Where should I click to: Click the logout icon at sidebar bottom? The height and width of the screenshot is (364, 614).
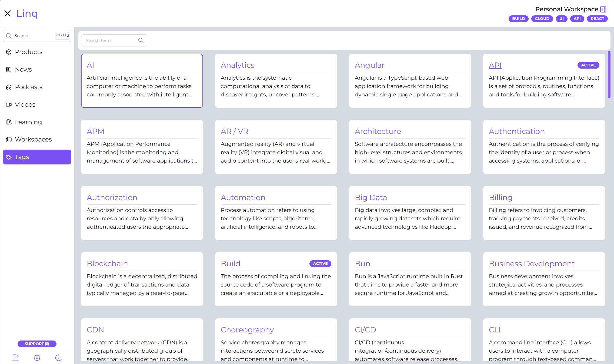point(16,358)
